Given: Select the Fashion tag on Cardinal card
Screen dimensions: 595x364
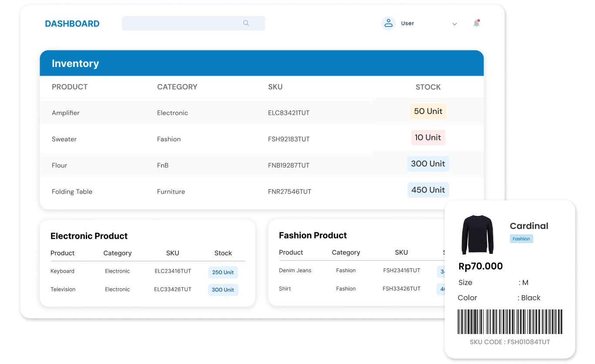Looking at the screenshot, I should (x=521, y=239).
